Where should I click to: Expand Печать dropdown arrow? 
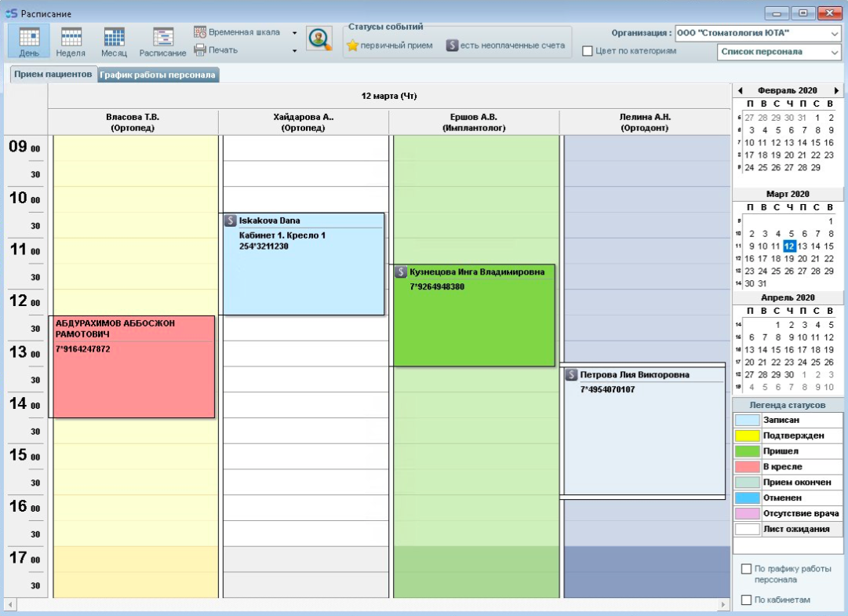tap(295, 50)
